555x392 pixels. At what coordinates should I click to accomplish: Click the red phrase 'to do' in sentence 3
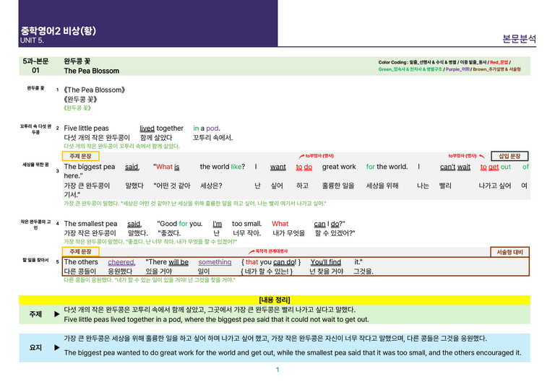point(304,167)
